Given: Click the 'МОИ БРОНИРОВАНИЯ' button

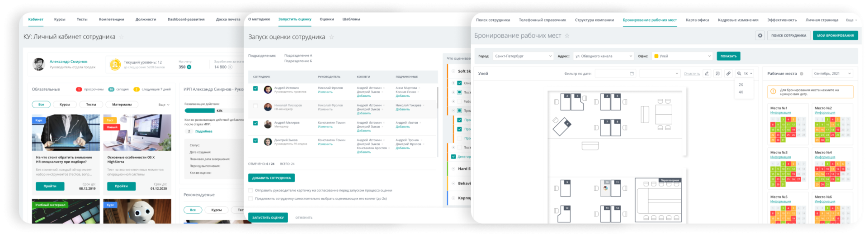Looking at the screenshot, I should tap(835, 35).
